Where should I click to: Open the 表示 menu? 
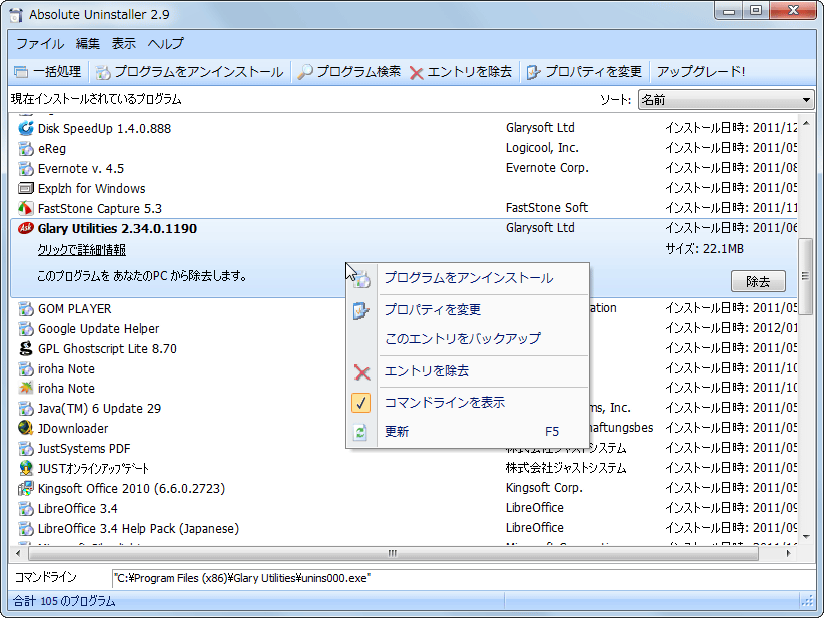pyautogui.click(x=123, y=44)
